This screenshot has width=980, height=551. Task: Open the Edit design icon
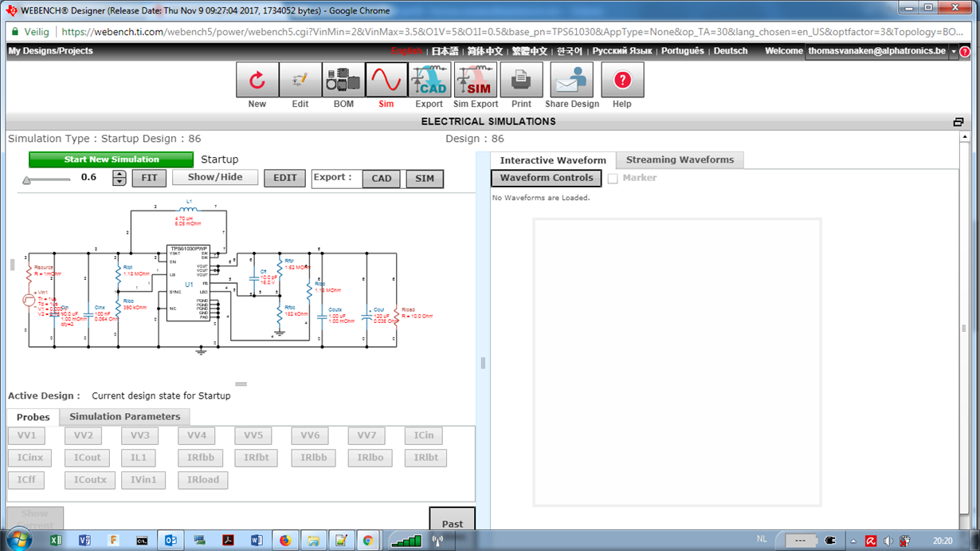coord(300,80)
